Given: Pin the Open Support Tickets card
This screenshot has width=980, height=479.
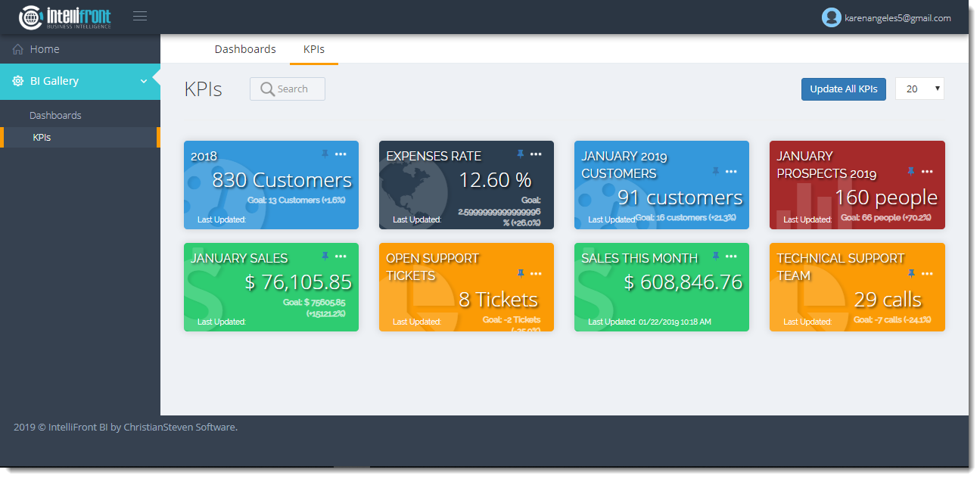Looking at the screenshot, I should (521, 274).
